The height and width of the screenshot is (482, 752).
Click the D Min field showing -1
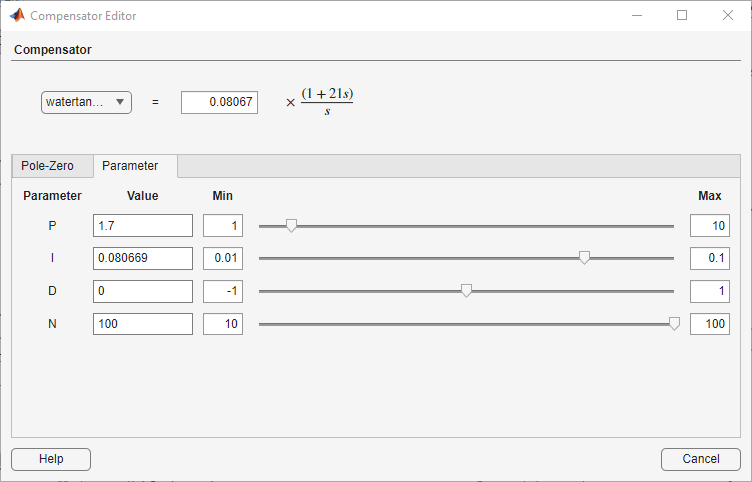pos(223,291)
